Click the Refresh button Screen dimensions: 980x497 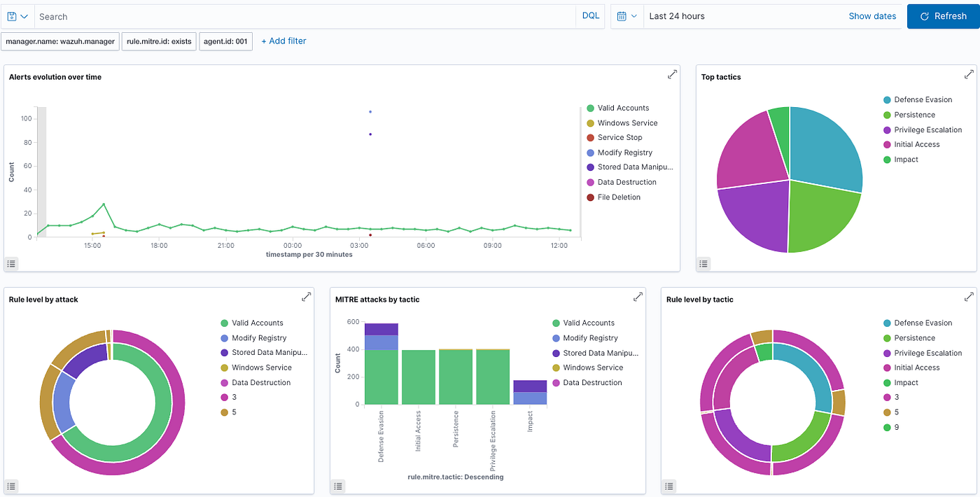(x=943, y=16)
